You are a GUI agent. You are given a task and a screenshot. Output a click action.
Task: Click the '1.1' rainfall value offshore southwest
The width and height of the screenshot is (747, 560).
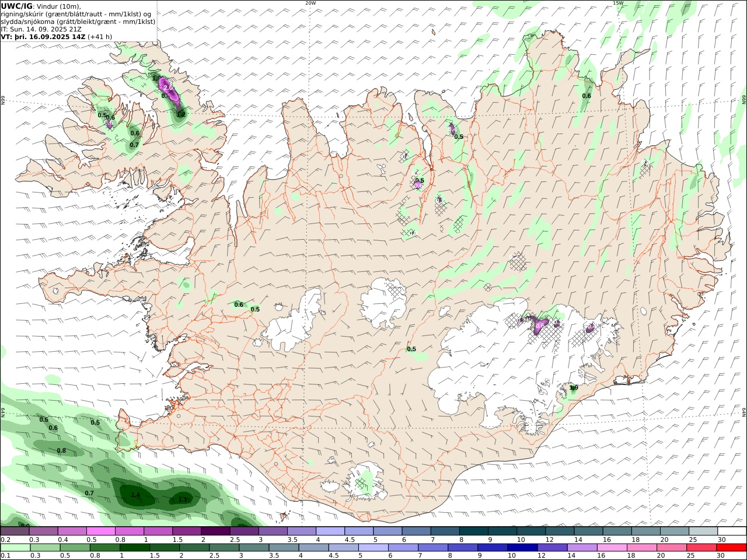tap(183, 499)
